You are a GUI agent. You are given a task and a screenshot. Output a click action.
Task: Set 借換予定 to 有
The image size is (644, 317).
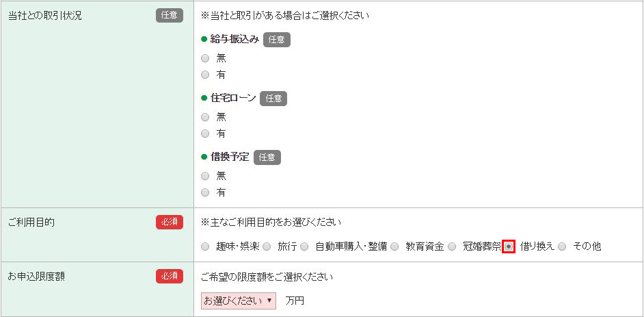[x=205, y=192]
